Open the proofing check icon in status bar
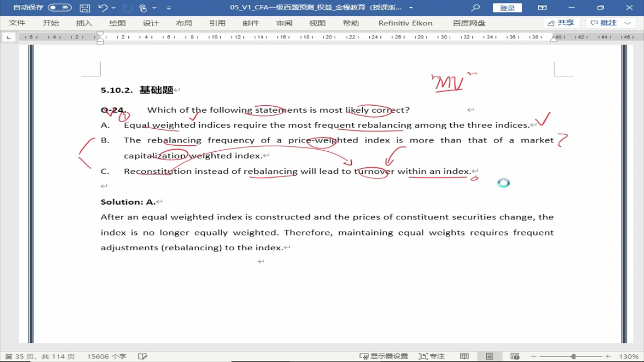This screenshot has width=644, height=362. click(x=143, y=356)
